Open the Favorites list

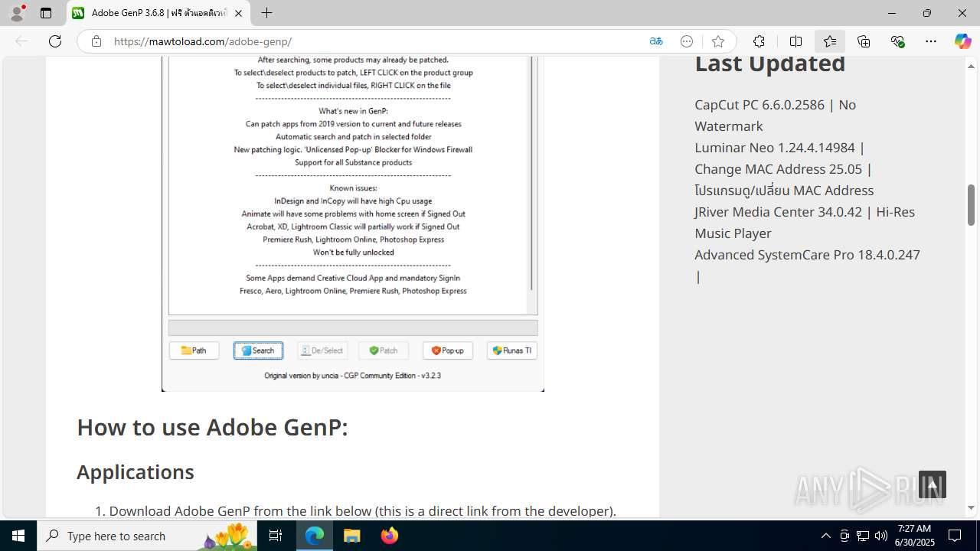(830, 41)
